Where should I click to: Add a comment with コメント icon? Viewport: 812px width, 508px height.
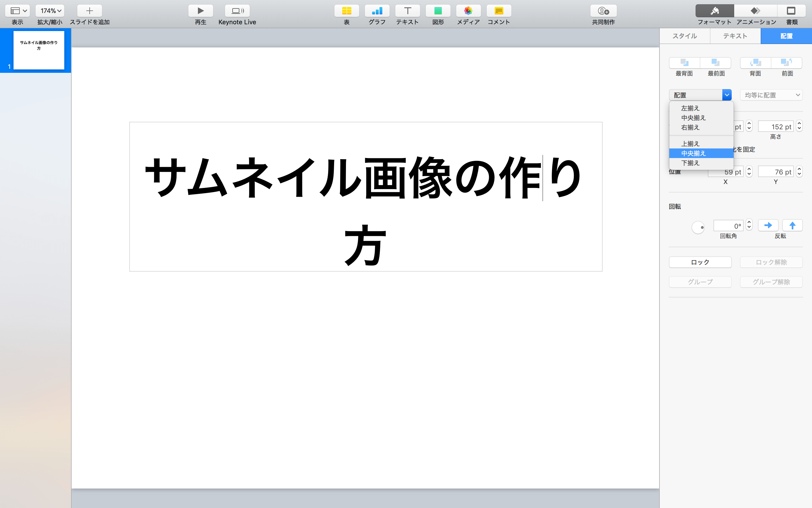coord(499,11)
